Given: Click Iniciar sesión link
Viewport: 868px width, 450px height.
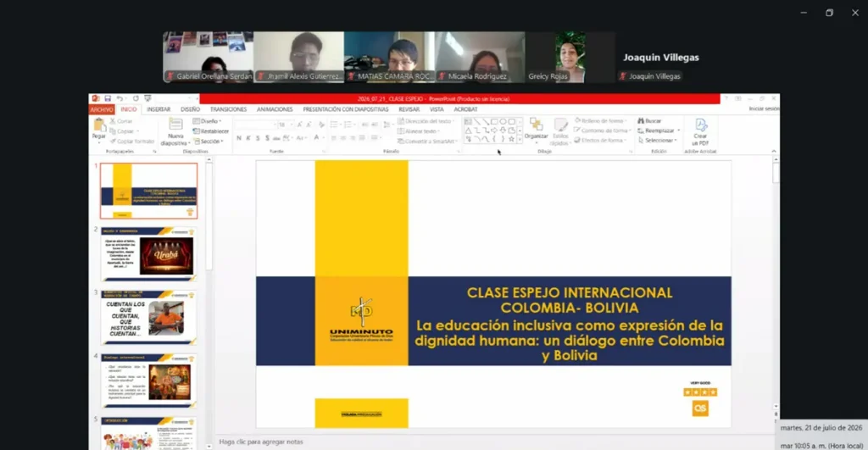Looking at the screenshot, I should pos(764,108).
